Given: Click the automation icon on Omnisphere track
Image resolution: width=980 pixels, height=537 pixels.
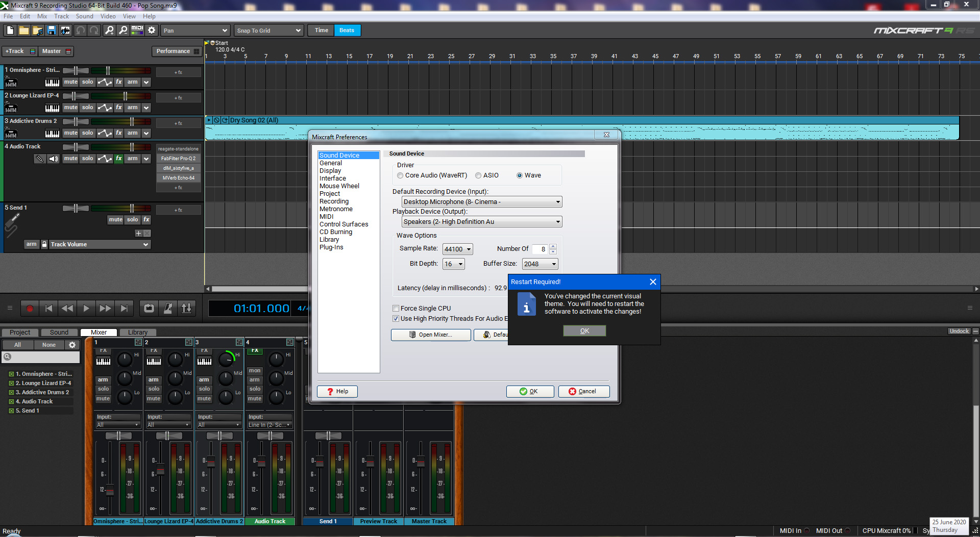Looking at the screenshot, I should pyautogui.click(x=105, y=82).
